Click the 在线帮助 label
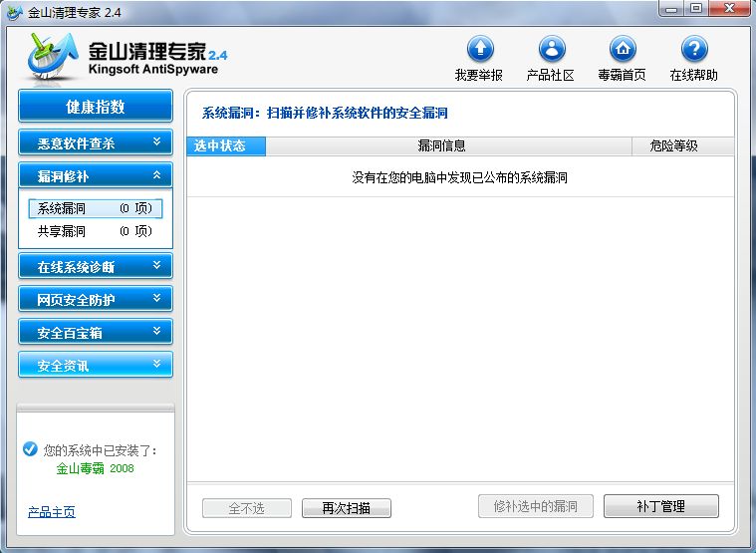Screen dimensions: 756x553 pos(694,75)
